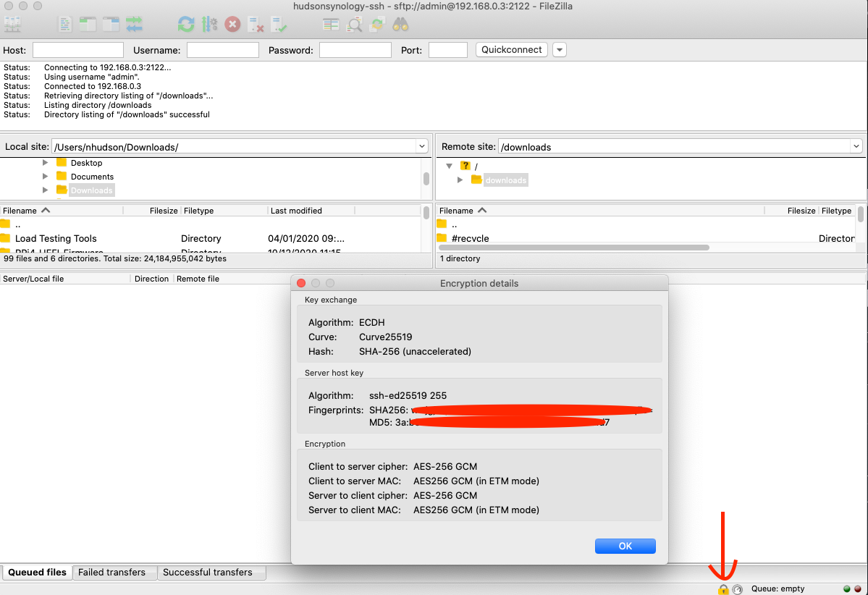Open the directory listing filters dialog
868x595 pixels.
pyautogui.click(x=331, y=25)
